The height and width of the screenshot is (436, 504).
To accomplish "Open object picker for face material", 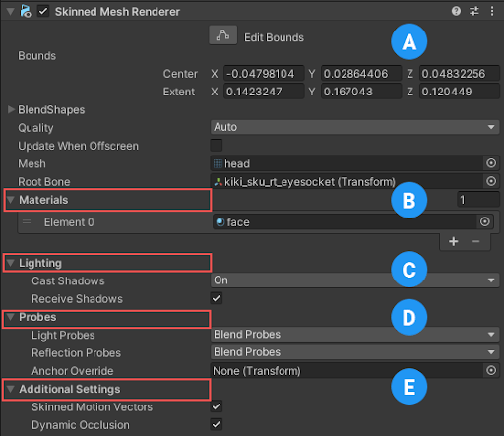I will click(485, 221).
